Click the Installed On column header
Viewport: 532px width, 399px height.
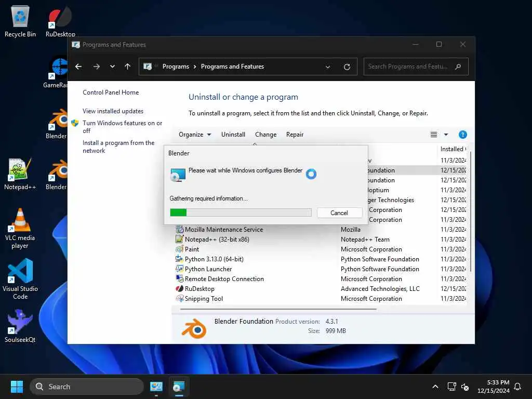coord(453,149)
